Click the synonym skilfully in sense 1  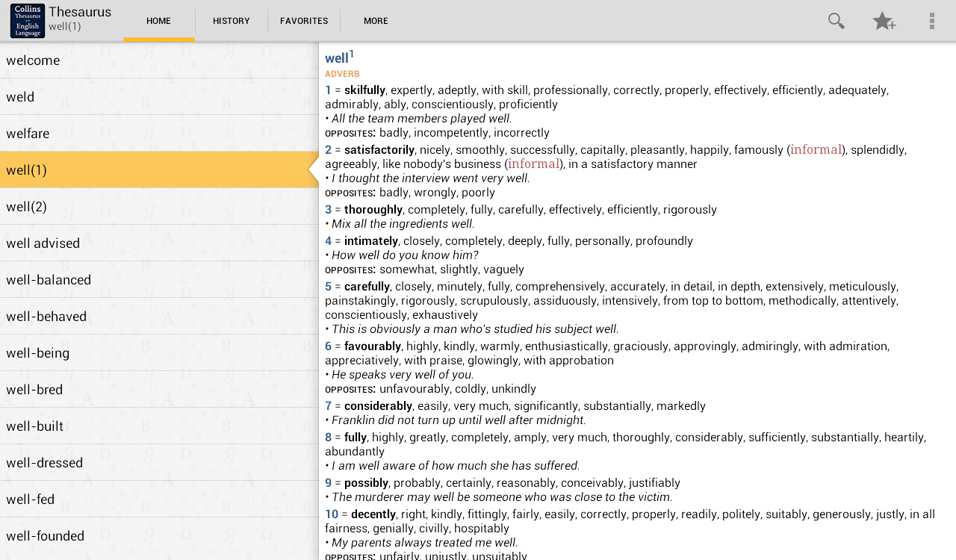[x=364, y=90]
